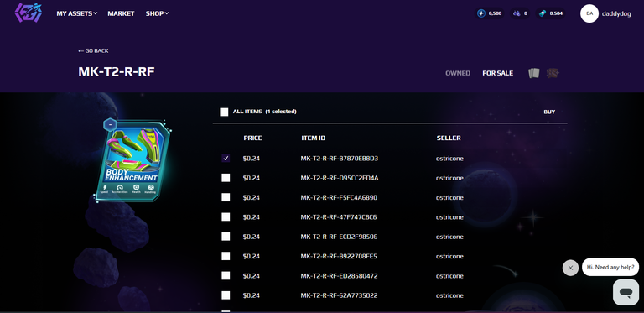Click the SELLER column header
The image size is (644, 313).
449,138
